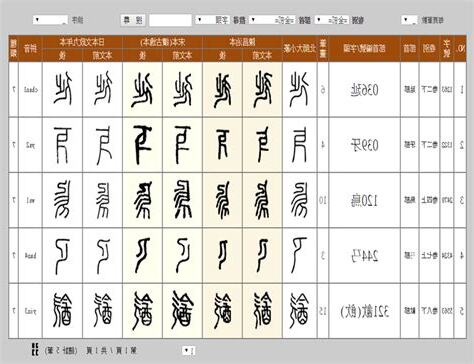This screenshot has height=364, width=474.
Task: Open the 每頁筆數 per-page dropdown
Action: [x=409, y=20]
